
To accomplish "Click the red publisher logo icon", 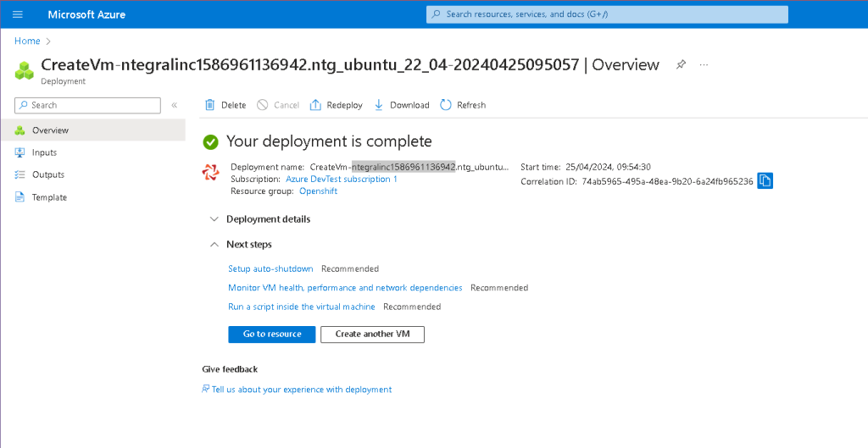I will (210, 173).
